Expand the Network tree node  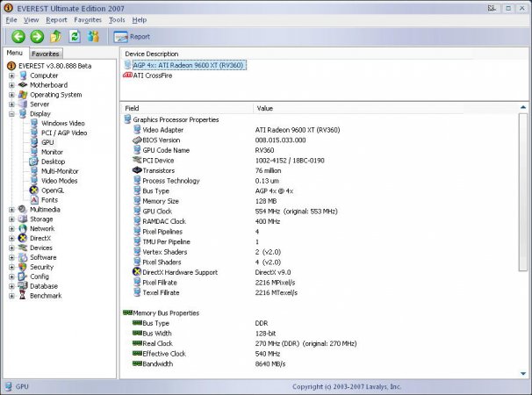point(11,229)
